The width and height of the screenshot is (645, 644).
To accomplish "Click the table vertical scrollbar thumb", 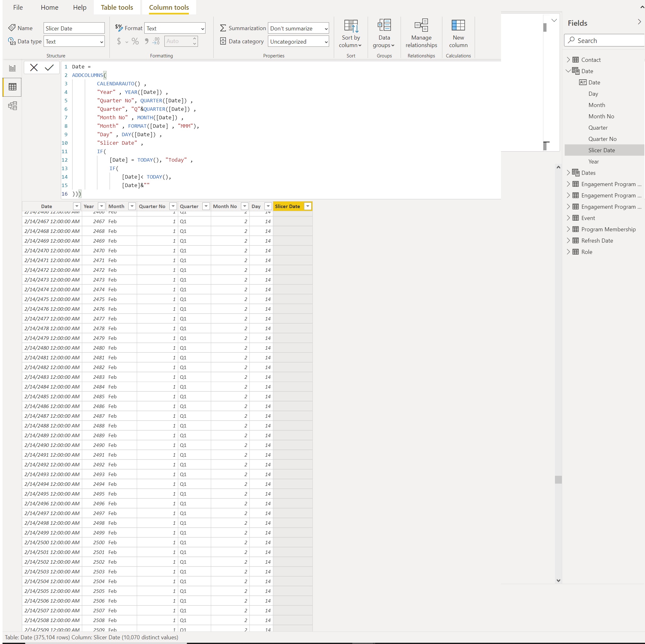I will pos(558,480).
